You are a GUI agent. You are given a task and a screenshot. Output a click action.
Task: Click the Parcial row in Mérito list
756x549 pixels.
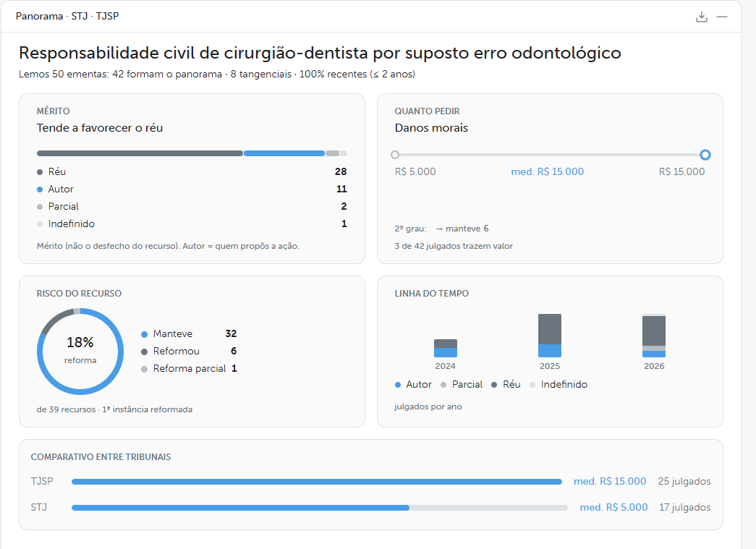(x=192, y=206)
